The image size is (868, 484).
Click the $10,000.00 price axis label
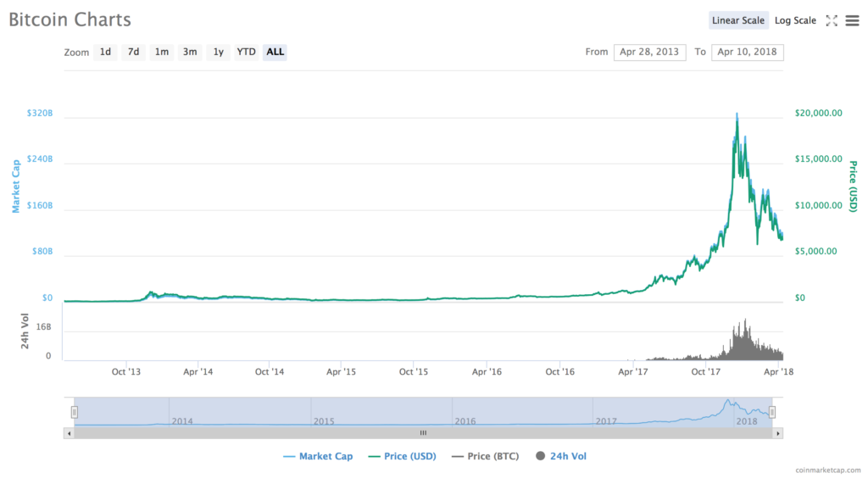819,205
